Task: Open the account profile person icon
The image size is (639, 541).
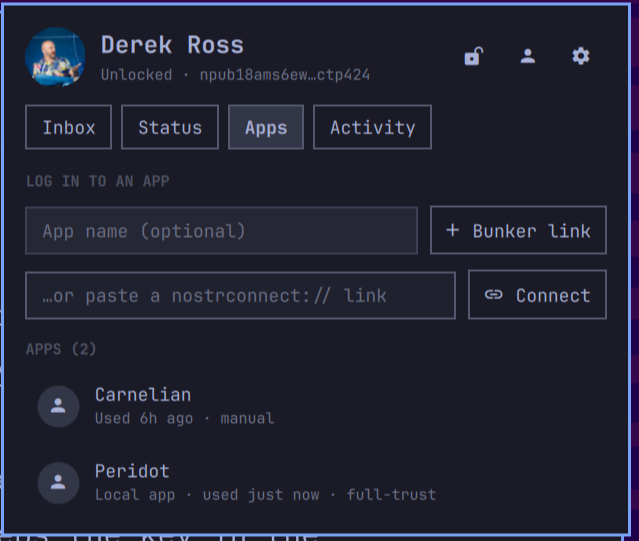Action: 528,56
